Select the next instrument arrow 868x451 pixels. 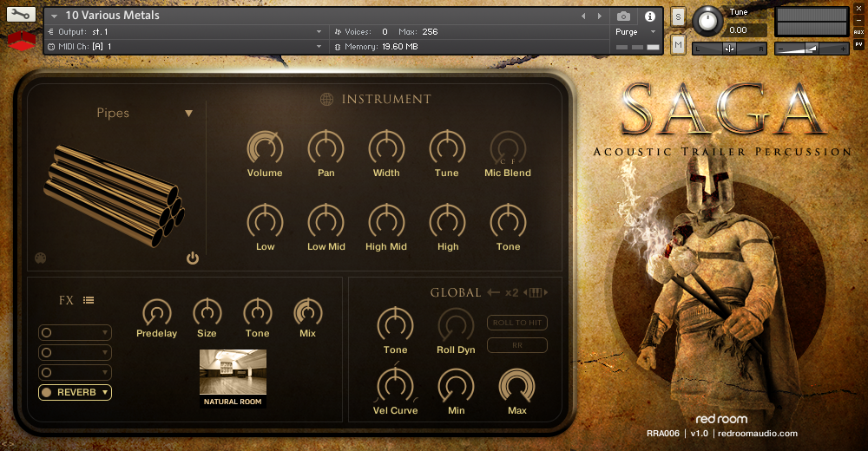point(600,16)
